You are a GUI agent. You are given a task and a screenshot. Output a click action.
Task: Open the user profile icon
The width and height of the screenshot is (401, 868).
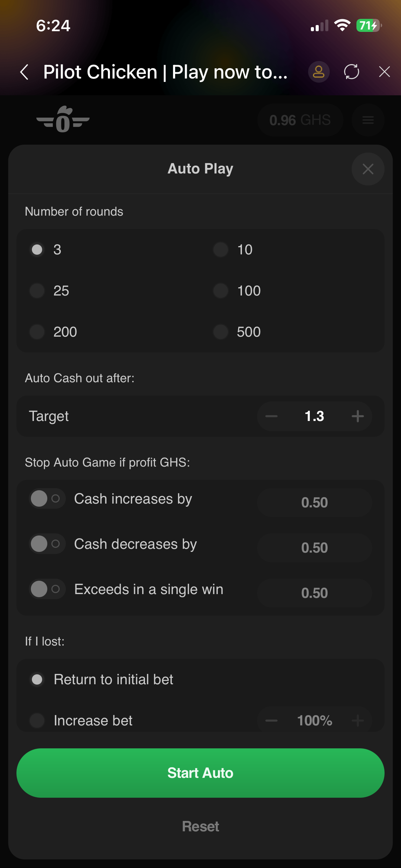pyautogui.click(x=319, y=72)
